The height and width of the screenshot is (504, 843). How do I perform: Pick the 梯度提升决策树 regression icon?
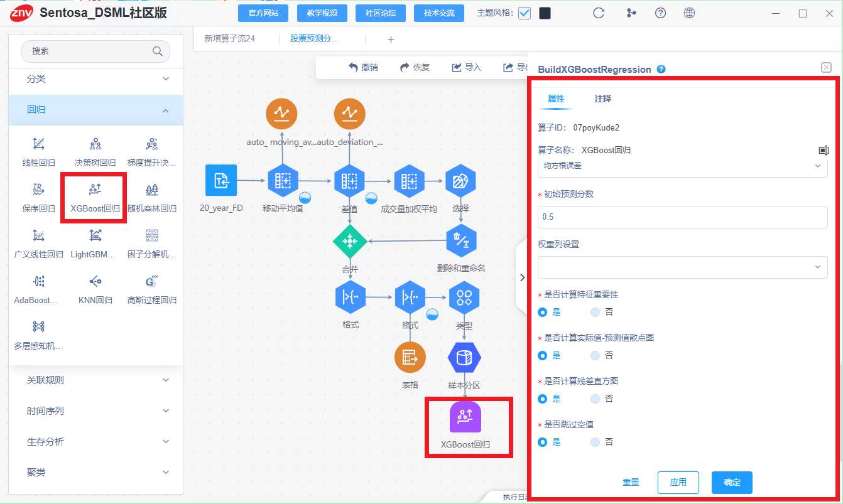point(151,144)
